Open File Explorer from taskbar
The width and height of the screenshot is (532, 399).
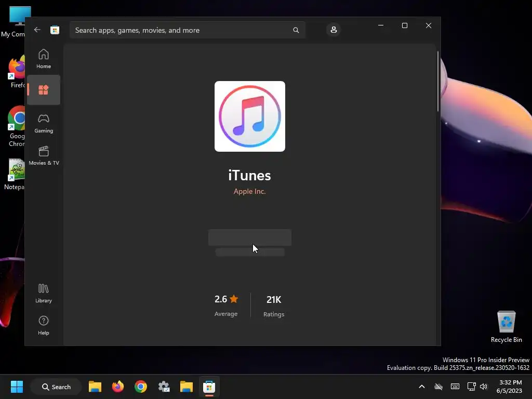pyautogui.click(x=95, y=387)
